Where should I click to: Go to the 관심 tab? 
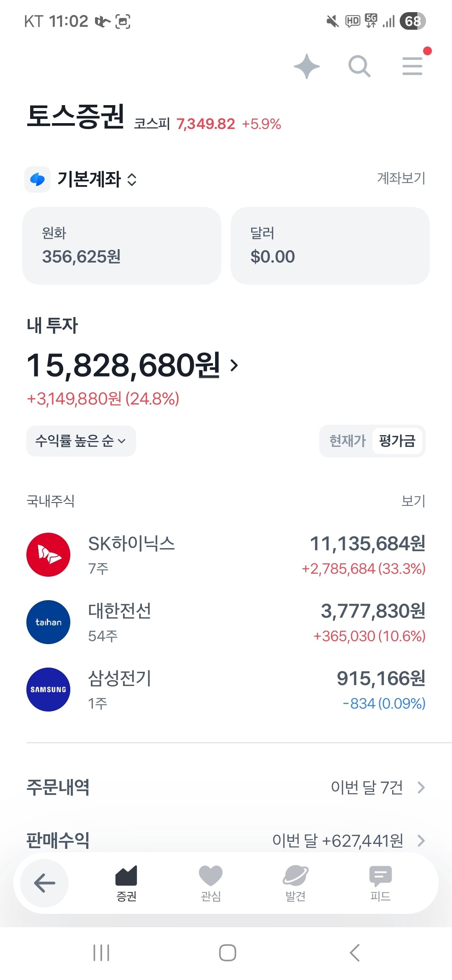(211, 883)
